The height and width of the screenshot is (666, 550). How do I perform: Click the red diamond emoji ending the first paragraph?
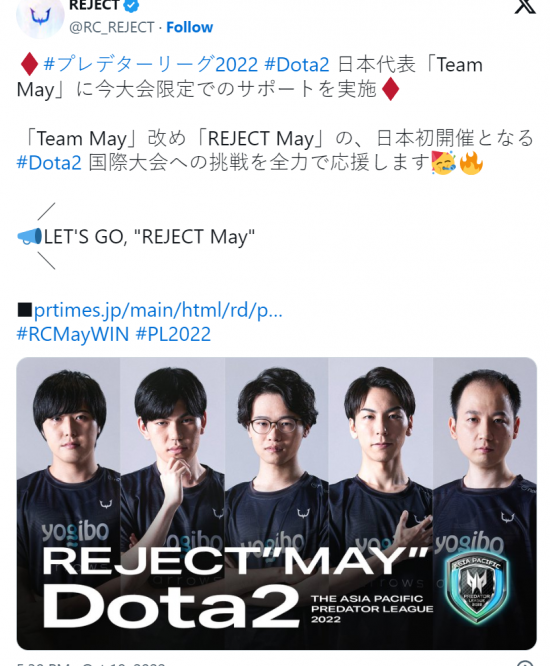[390, 89]
